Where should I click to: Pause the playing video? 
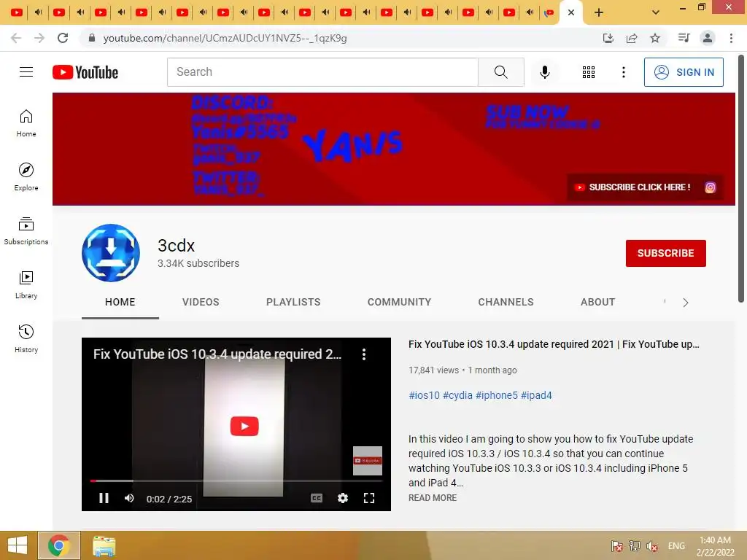[x=104, y=498]
